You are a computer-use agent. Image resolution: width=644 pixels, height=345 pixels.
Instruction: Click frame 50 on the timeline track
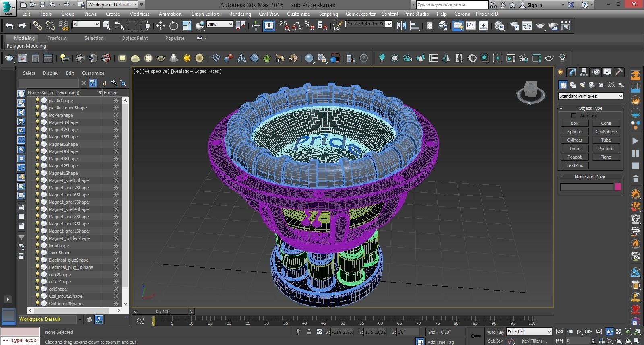click(343, 321)
